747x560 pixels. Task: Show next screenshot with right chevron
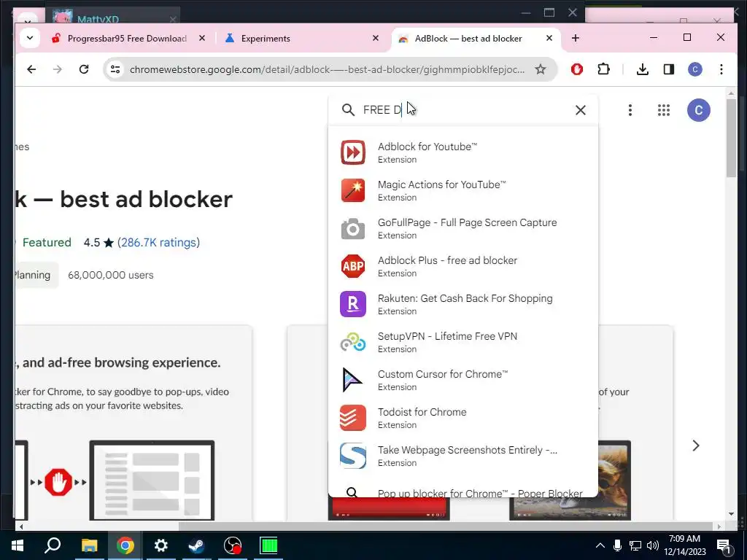695,446
